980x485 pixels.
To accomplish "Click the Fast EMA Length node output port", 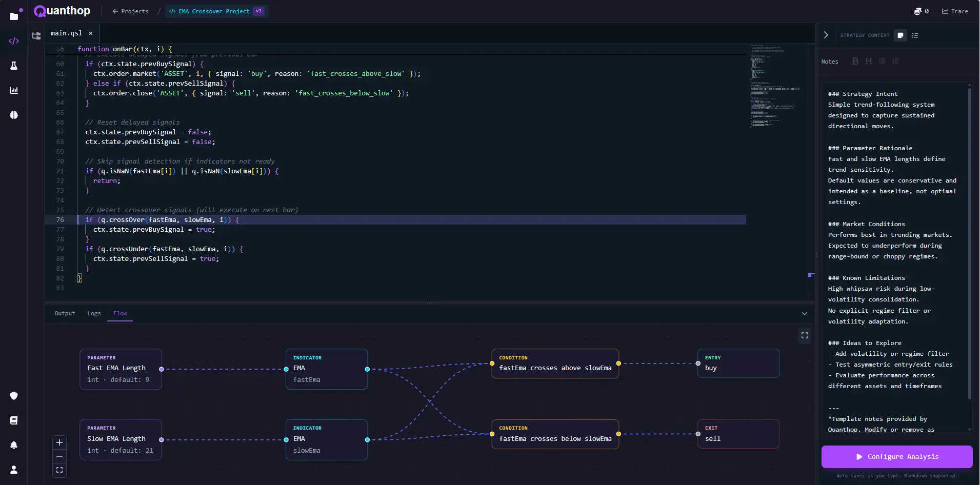I will pos(162,369).
